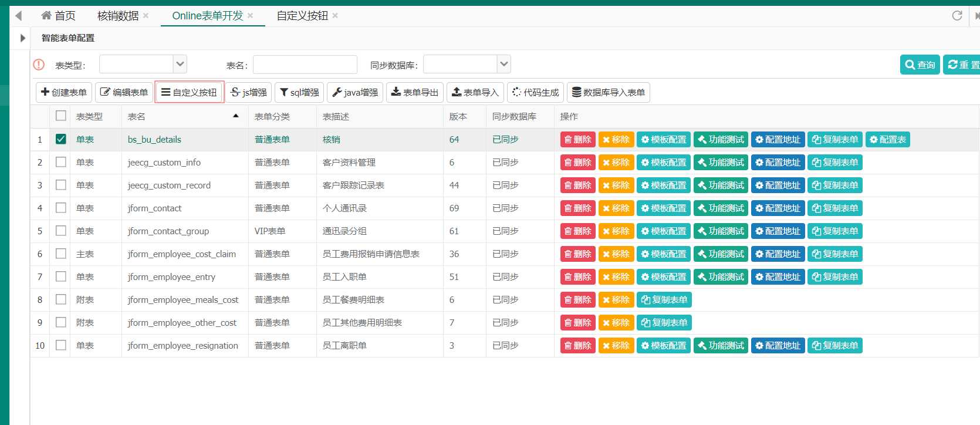Screen dimensions: 980x425
Task: Click 复制表单 for jform_employee_entry row
Action: [835, 277]
